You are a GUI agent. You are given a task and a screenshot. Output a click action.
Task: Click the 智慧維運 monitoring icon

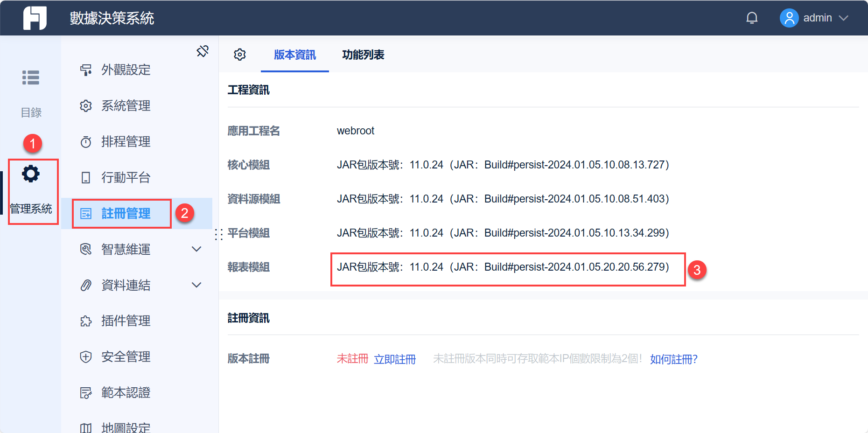(86, 249)
